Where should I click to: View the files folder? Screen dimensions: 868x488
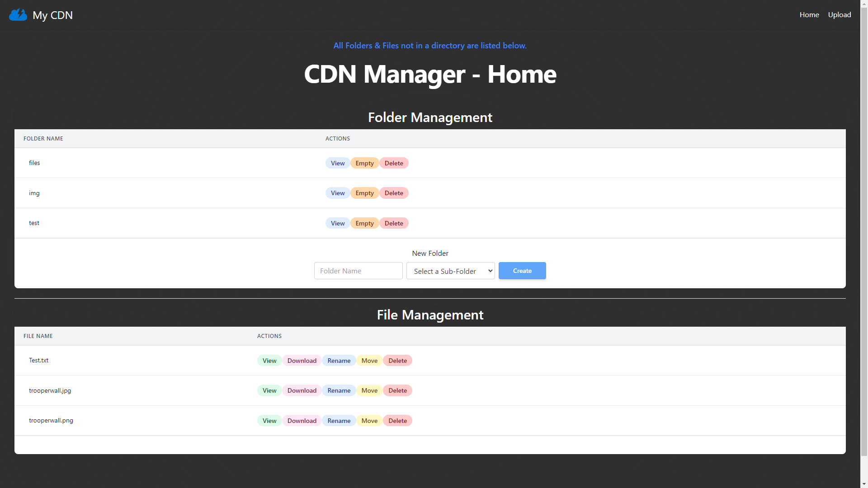(x=337, y=163)
